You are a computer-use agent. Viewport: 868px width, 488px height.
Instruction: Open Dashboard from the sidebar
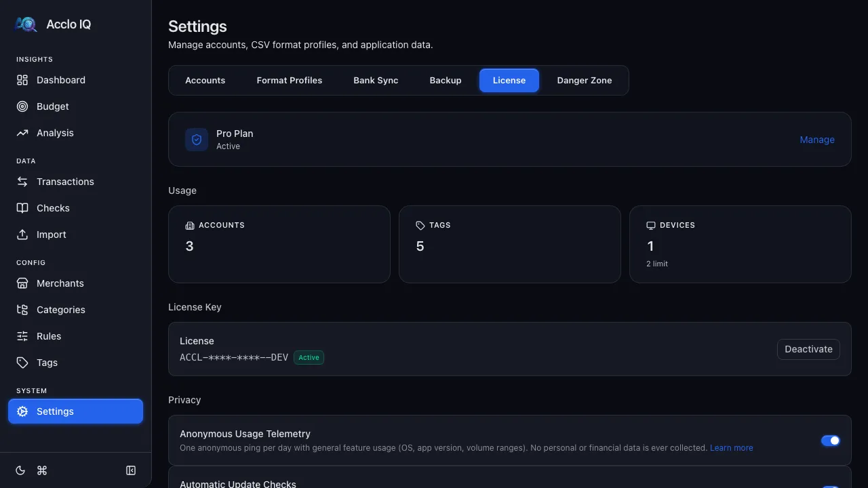[75, 80]
